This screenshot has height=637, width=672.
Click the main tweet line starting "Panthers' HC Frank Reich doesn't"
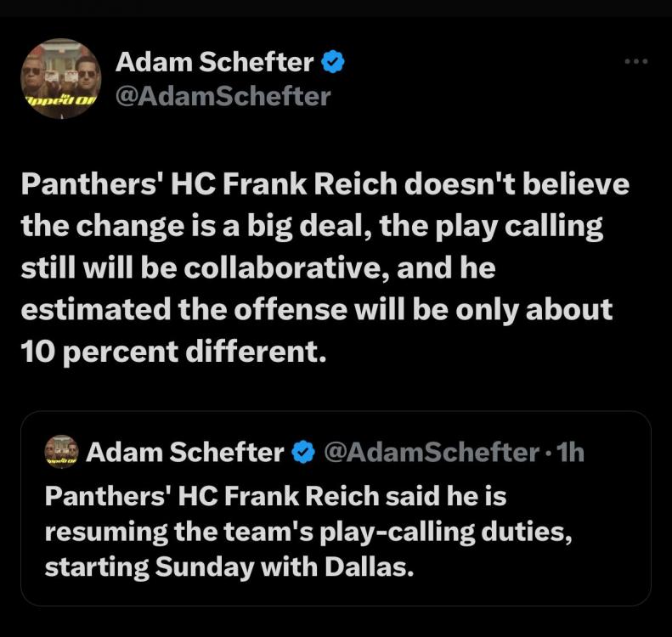pos(325,185)
